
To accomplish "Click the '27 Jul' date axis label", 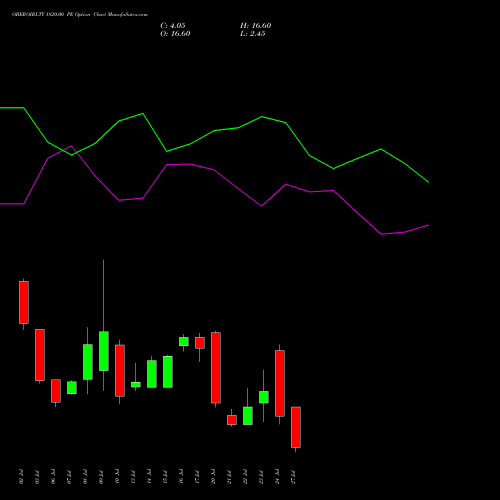I will pyautogui.click(x=293, y=477).
